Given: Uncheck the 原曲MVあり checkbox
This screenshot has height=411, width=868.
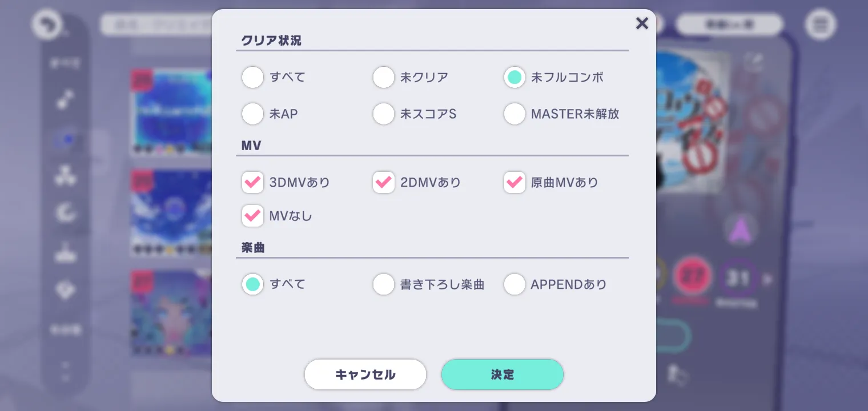Looking at the screenshot, I should point(515,183).
